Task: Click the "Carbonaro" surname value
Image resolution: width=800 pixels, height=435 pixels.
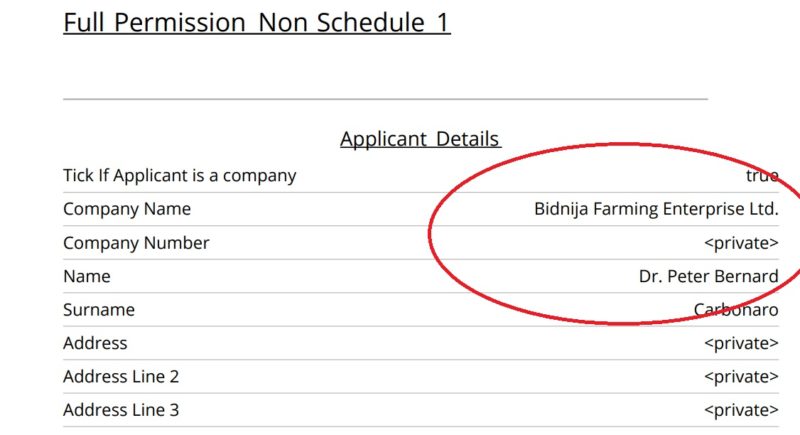Action: (x=736, y=310)
